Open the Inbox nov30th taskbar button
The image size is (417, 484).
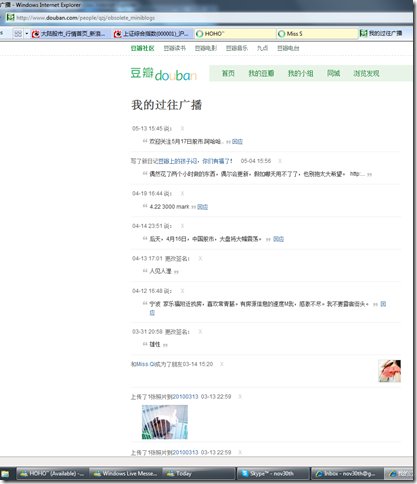click(346, 473)
